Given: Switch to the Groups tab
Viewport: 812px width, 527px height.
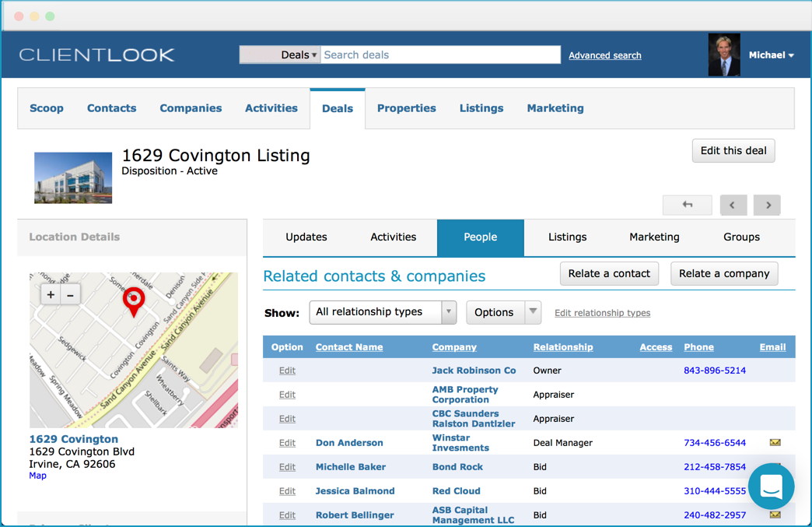Looking at the screenshot, I should 740,237.
